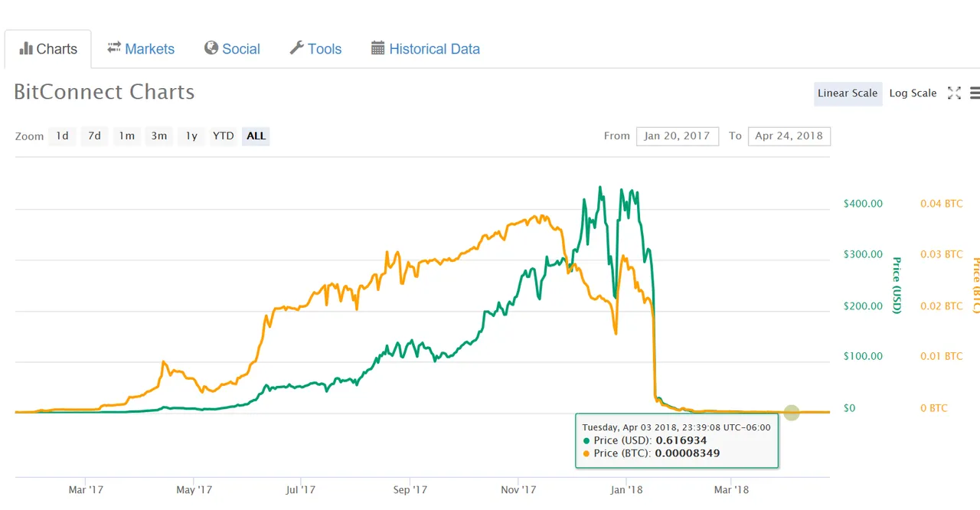Click the Price (USD) axis title
This screenshot has width=980, height=510.
tap(897, 285)
